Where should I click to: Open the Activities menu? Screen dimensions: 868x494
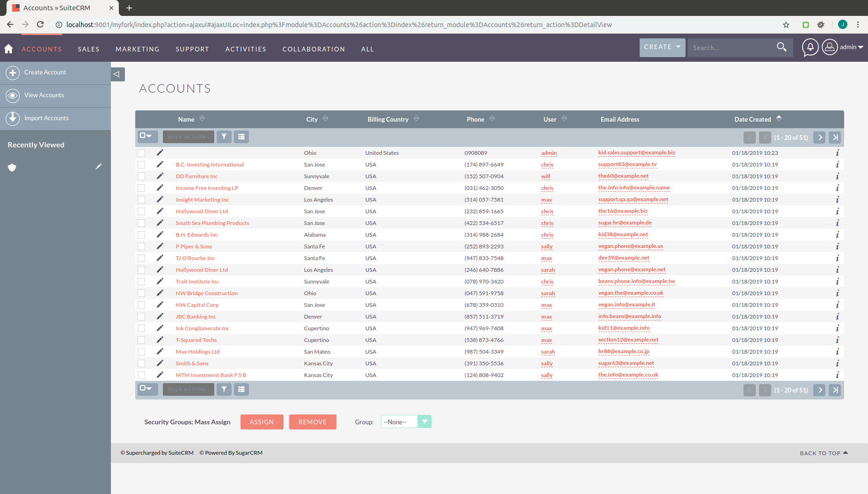pos(246,49)
